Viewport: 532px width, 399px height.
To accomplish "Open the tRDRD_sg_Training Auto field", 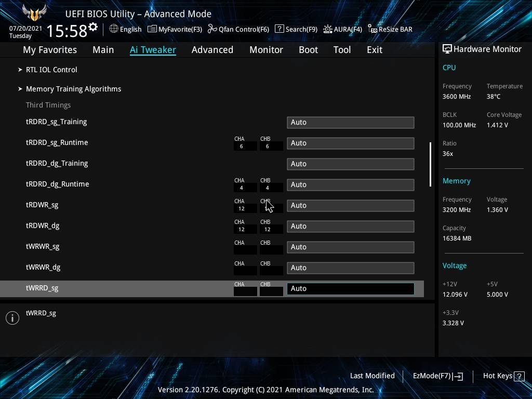I will (350, 122).
